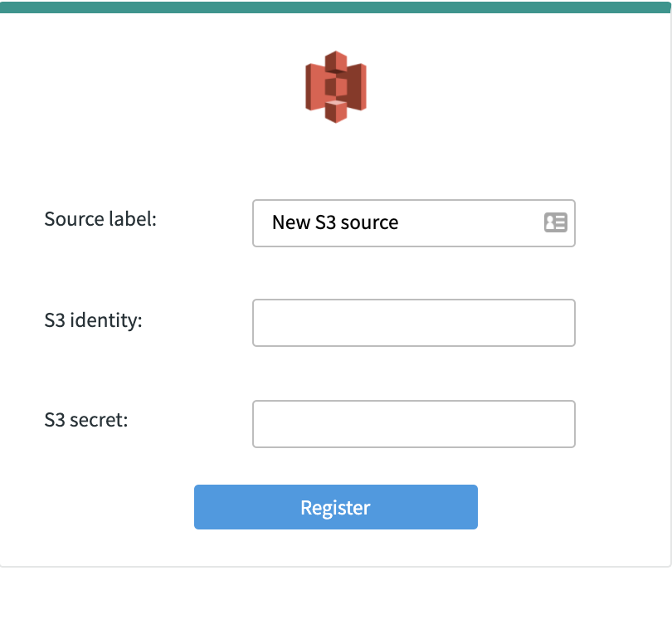Image resolution: width=672 pixels, height=639 pixels.
Task: Click the Amazon S3 bucket logo
Action: coord(335,87)
